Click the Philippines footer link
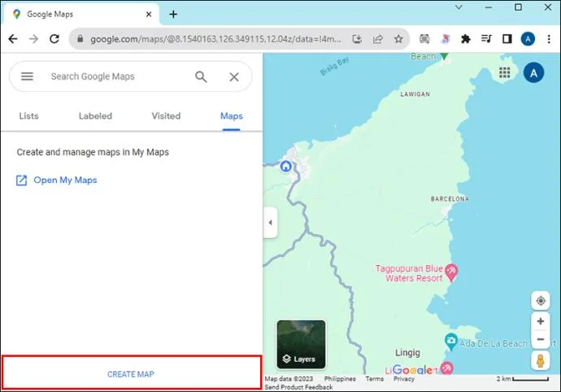The height and width of the screenshot is (392, 561). 340,379
